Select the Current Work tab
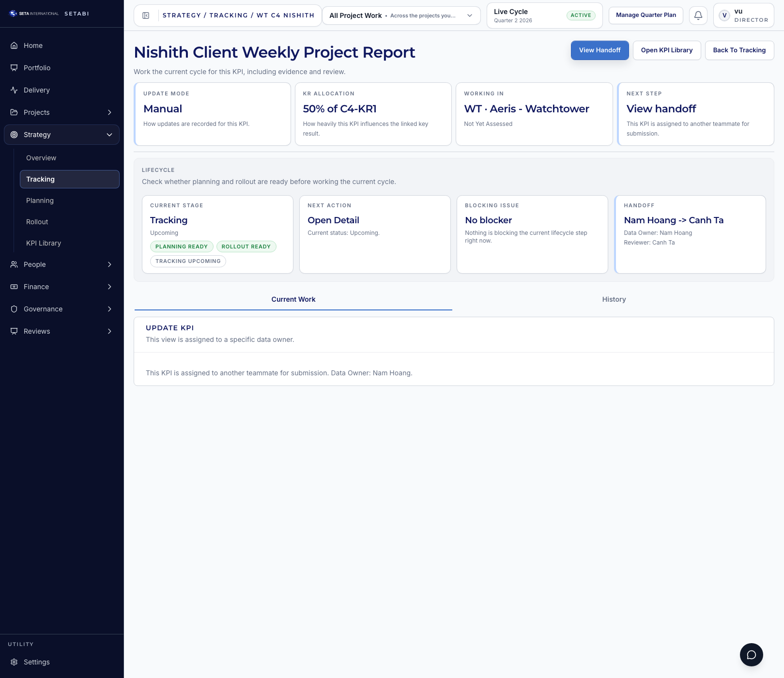The image size is (784, 678). pyautogui.click(x=293, y=299)
